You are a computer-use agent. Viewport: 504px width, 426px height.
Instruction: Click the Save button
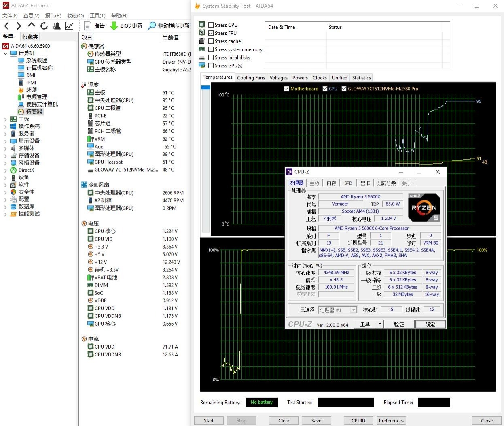(x=316, y=420)
